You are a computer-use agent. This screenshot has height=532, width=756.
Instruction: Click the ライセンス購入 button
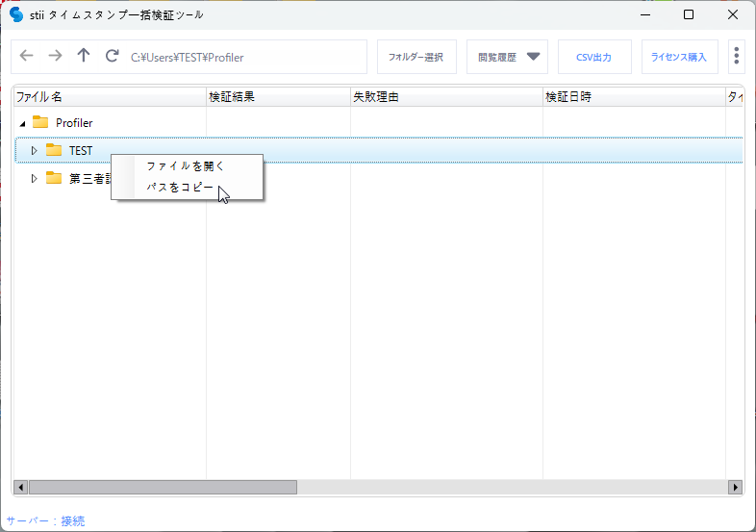point(679,57)
